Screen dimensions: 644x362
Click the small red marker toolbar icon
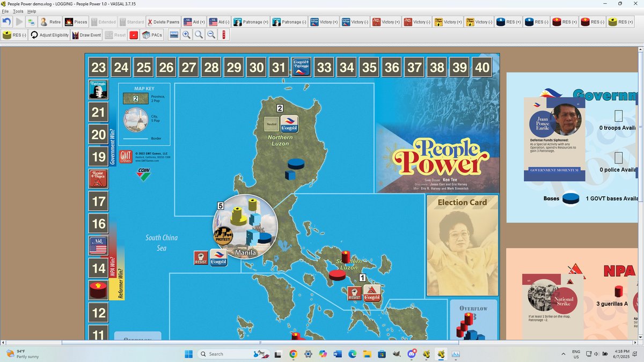[224, 35]
